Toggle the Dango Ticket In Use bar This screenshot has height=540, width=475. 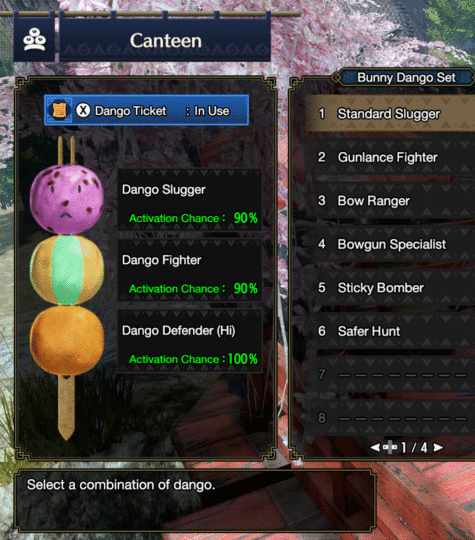coord(146,110)
